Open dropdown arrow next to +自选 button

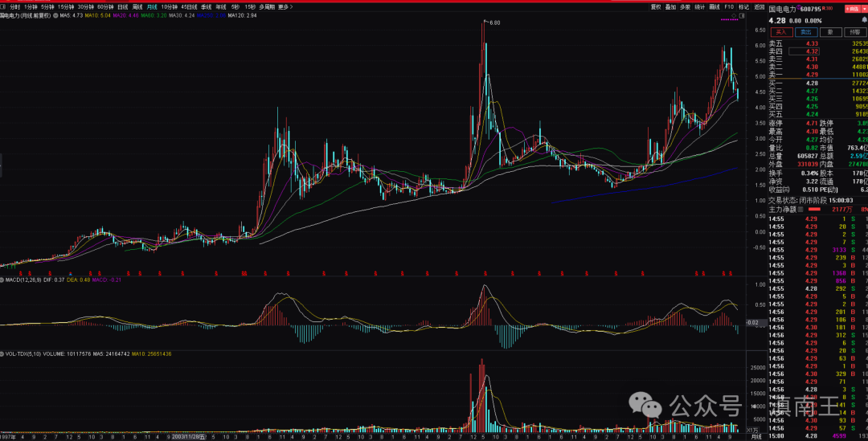864,9
